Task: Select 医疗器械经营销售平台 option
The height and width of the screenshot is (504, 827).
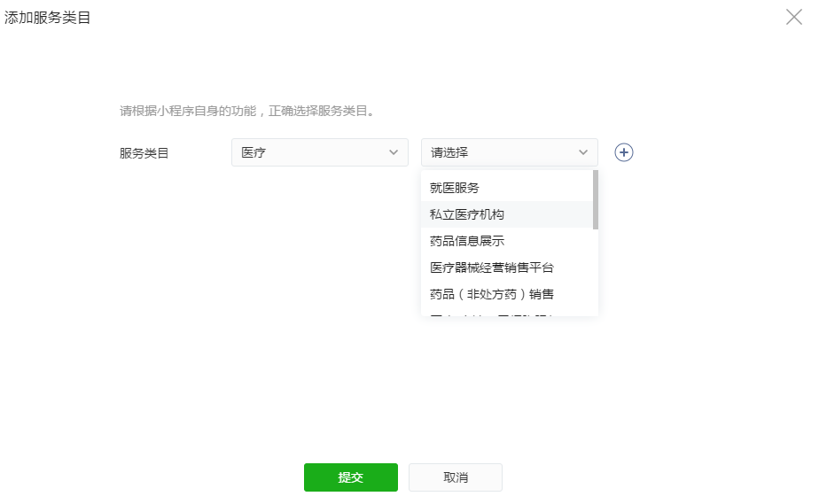Action: coord(507,268)
